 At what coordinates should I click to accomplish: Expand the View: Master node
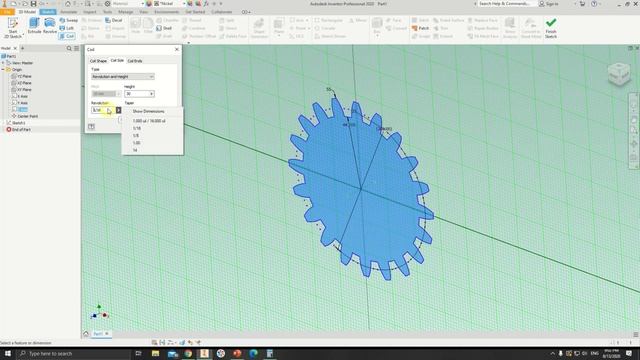pos(3,63)
